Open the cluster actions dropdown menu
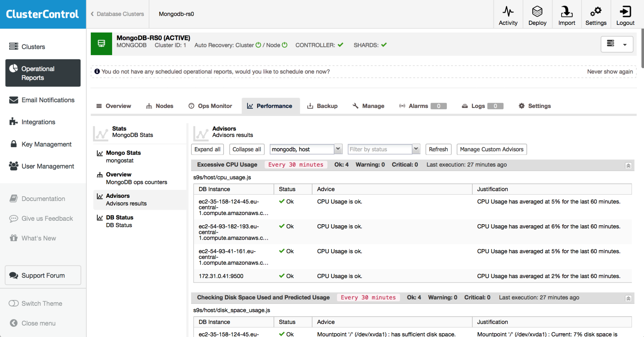The width and height of the screenshot is (644, 337). pos(617,44)
